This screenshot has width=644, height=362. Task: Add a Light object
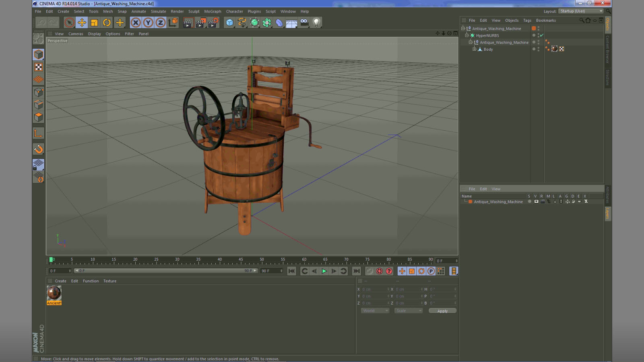(x=316, y=23)
